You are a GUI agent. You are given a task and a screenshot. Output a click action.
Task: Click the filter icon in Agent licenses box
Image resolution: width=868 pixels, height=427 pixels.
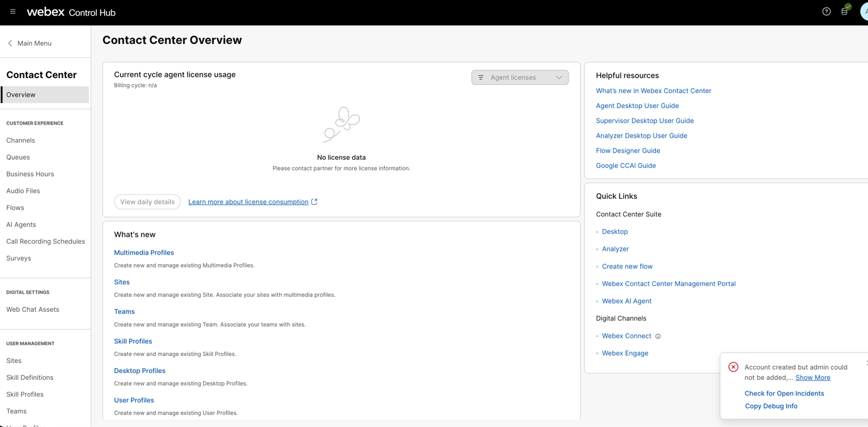(x=481, y=77)
